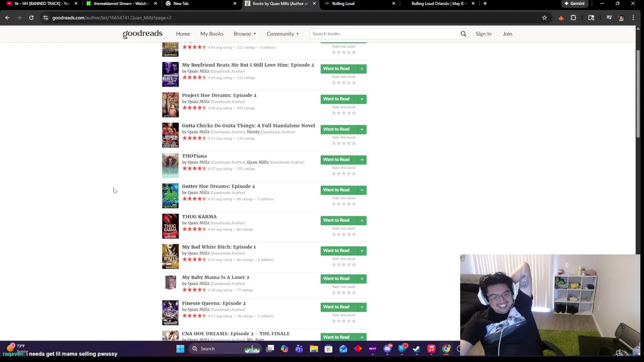Open the Gutter Hoe Dreams: Episode 2 title
This screenshot has width=644, height=362.
coord(218,187)
